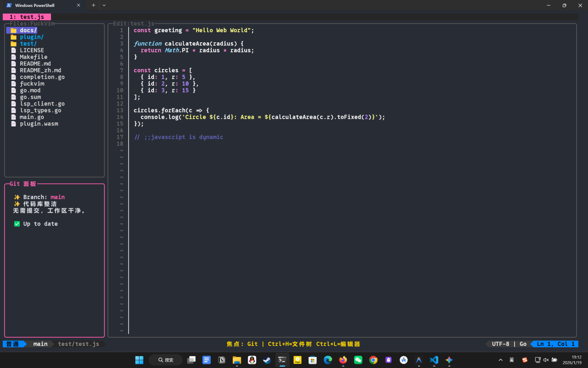
Task: Open a new terminal tab
Action: [x=94, y=6]
